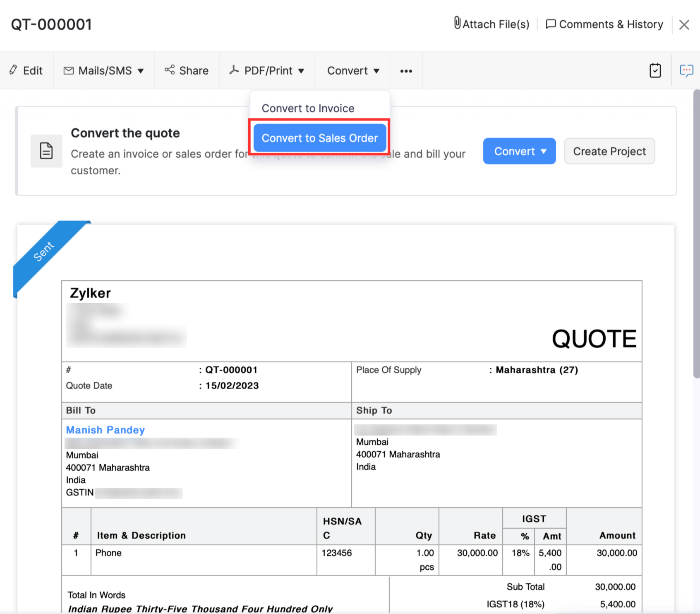Click the Create Project button

[609, 151]
